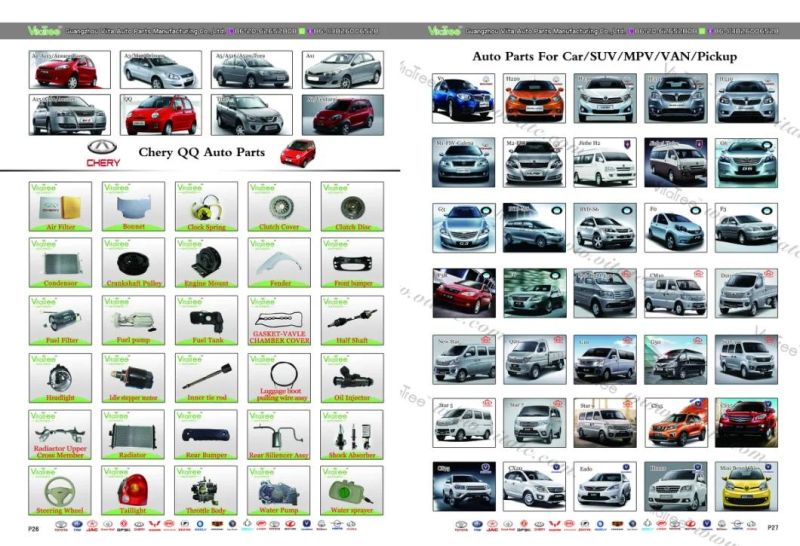Select the Clutch Disc part tile
This screenshot has width=800, height=546.
point(352,206)
